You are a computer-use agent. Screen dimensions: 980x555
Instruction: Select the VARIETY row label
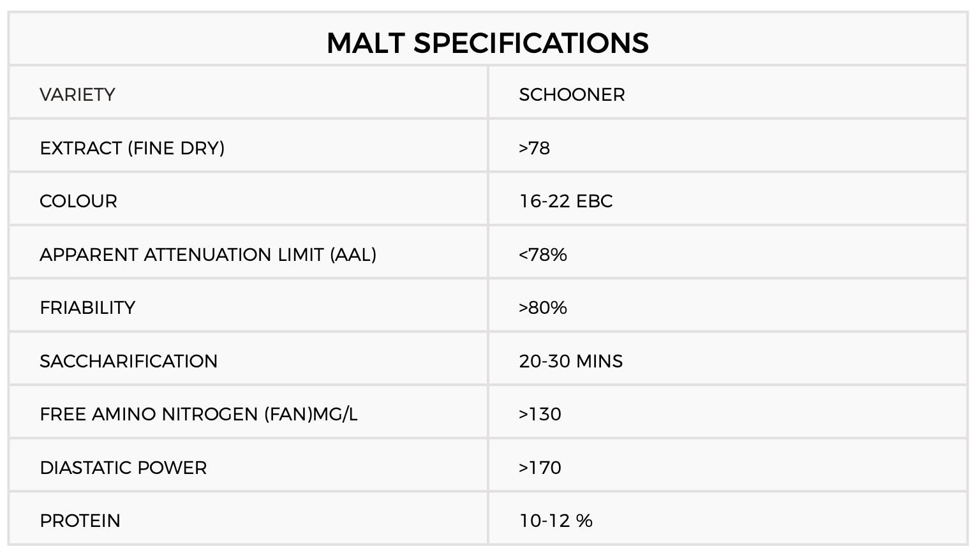point(77,94)
